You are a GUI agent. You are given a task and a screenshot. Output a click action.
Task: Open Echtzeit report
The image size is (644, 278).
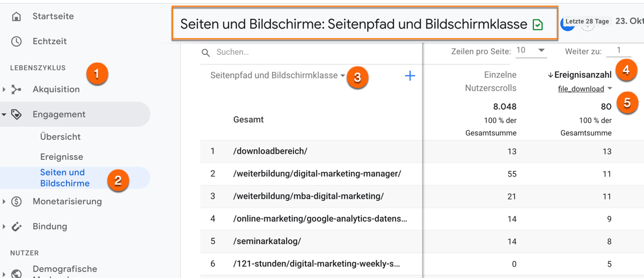coord(50,41)
